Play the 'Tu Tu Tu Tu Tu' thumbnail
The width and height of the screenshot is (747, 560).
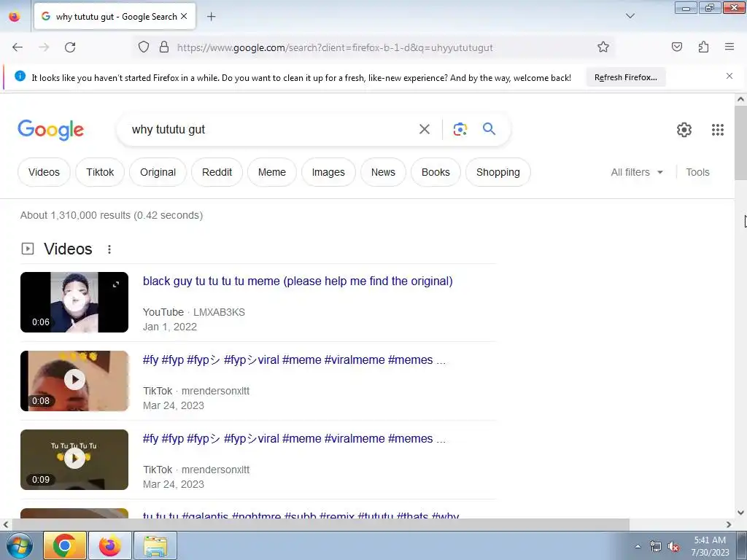(74, 459)
